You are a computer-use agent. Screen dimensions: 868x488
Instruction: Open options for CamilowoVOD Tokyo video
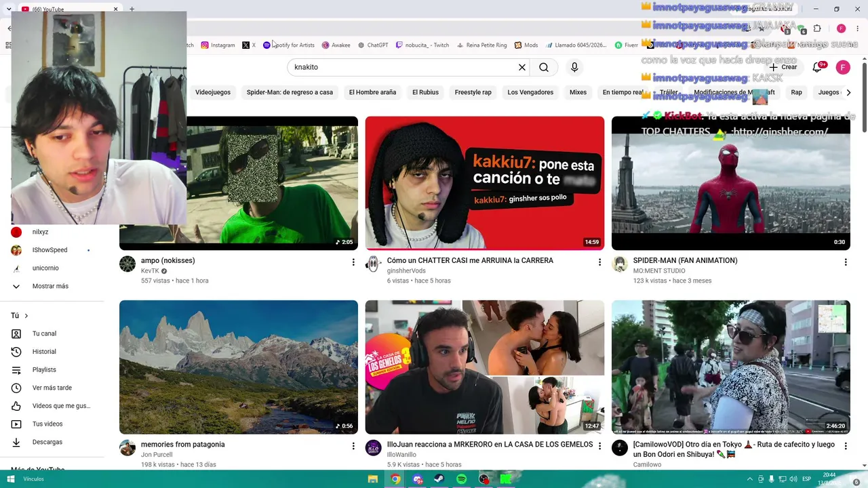846,446
